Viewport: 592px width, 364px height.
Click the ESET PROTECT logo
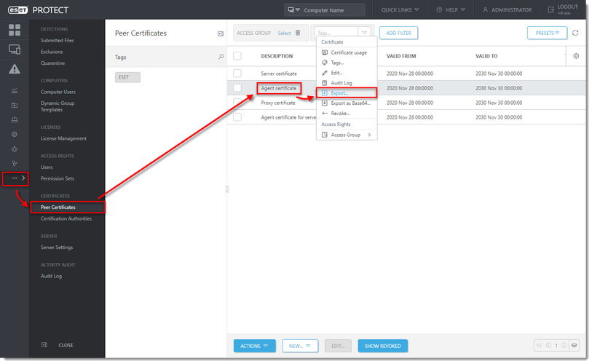click(38, 10)
